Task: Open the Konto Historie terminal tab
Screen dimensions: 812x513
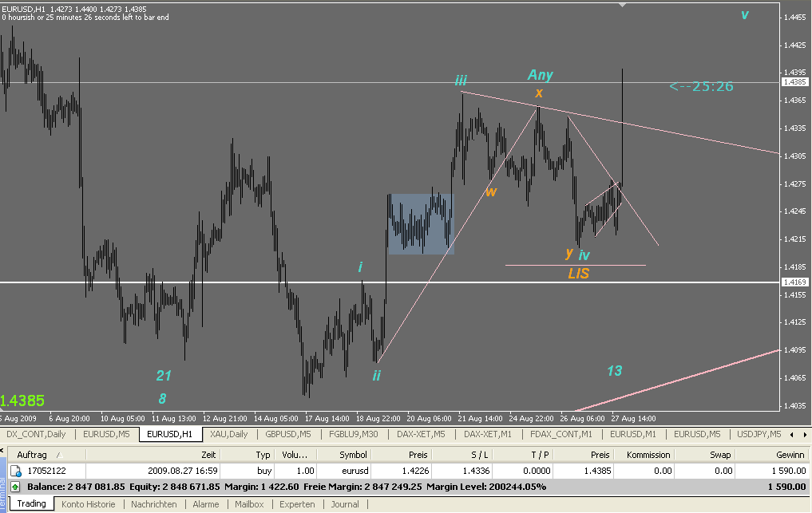Action: [89, 504]
